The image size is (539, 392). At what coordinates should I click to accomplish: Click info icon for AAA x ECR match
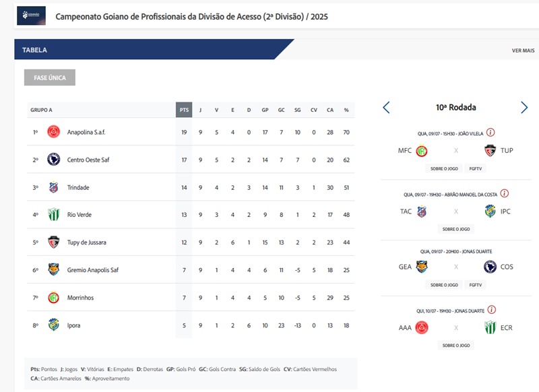[492, 310]
